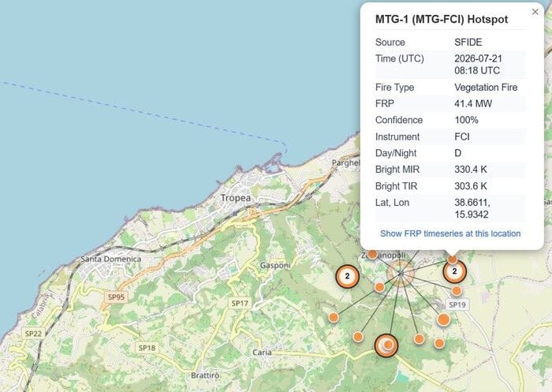552x392 pixels.
Task: Click the Brattirò map label
Action: (205, 375)
